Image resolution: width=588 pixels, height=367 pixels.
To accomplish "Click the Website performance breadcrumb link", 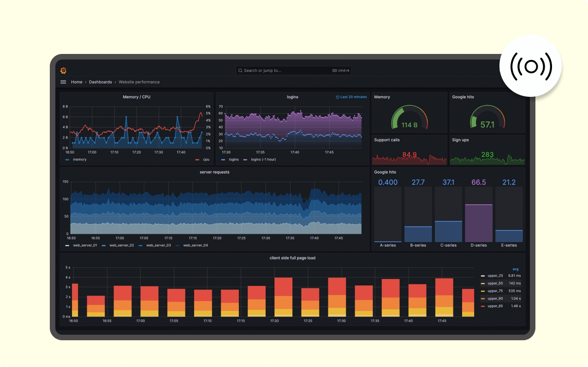I will point(139,82).
